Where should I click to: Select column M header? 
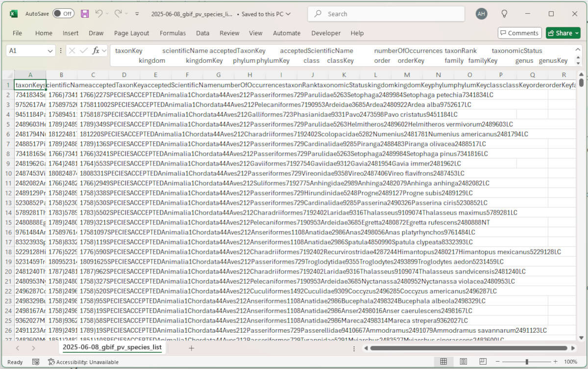407,75
